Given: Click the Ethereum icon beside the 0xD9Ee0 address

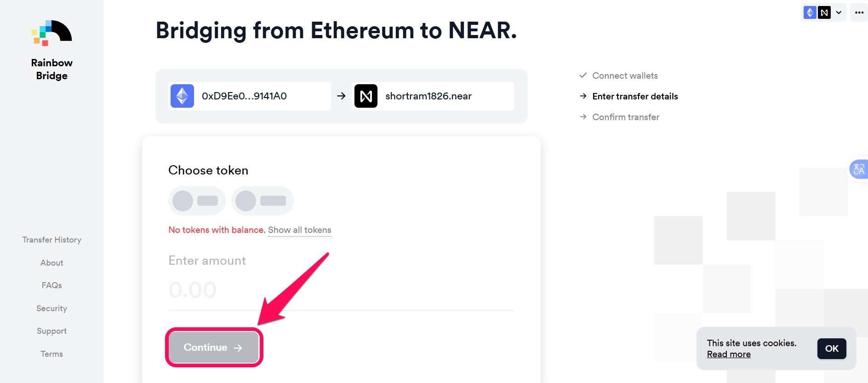Looking at the screenshot, I should (x=182, y=96).
